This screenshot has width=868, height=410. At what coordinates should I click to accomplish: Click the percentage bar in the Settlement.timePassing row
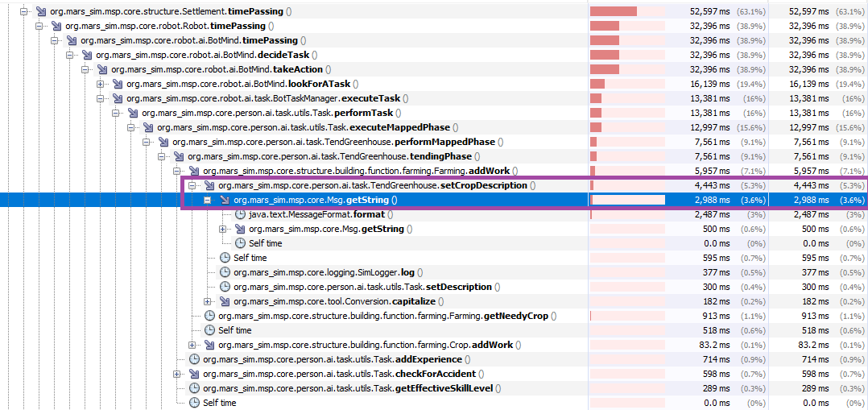627,11
